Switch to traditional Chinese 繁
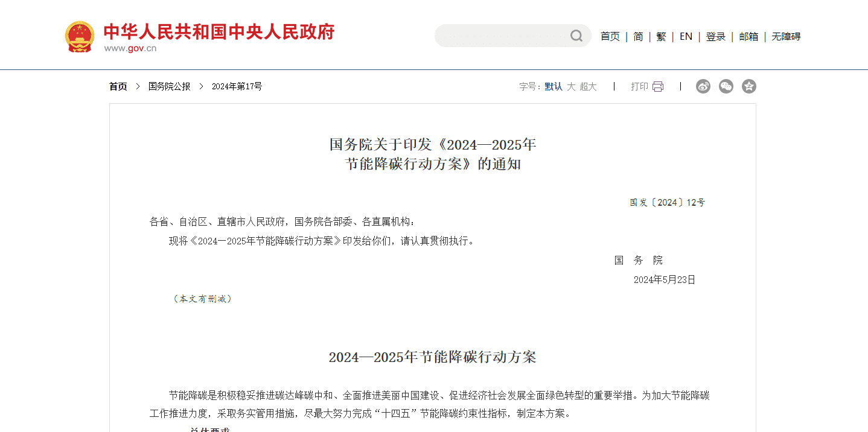The height and width of the screenshot is (432, 868). click(661, 37)
